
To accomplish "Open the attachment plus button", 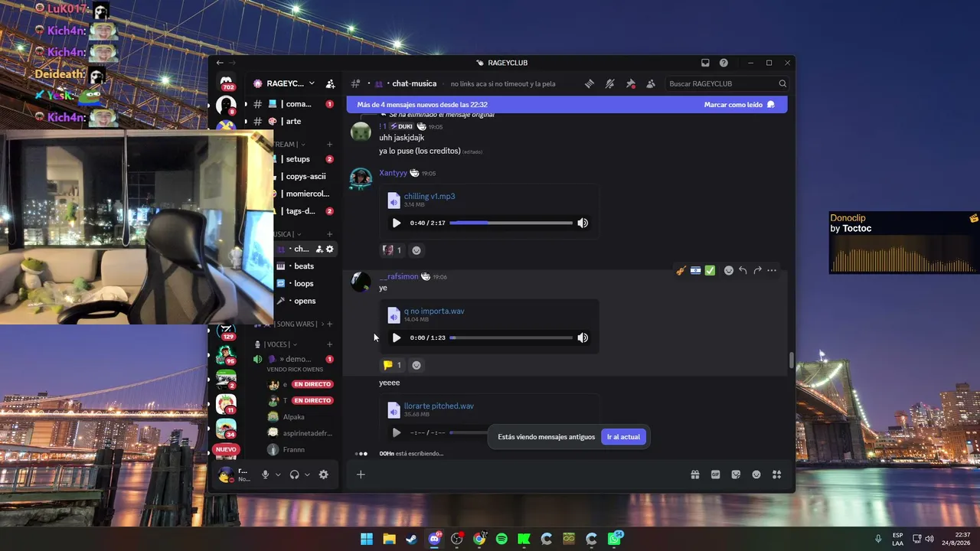I will 361,474.
